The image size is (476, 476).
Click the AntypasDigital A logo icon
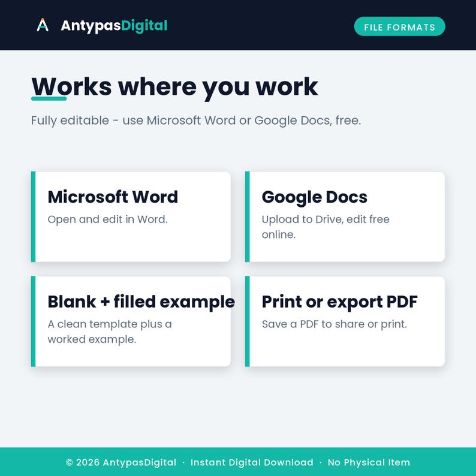pyautogui.click(x=43, y=25)
